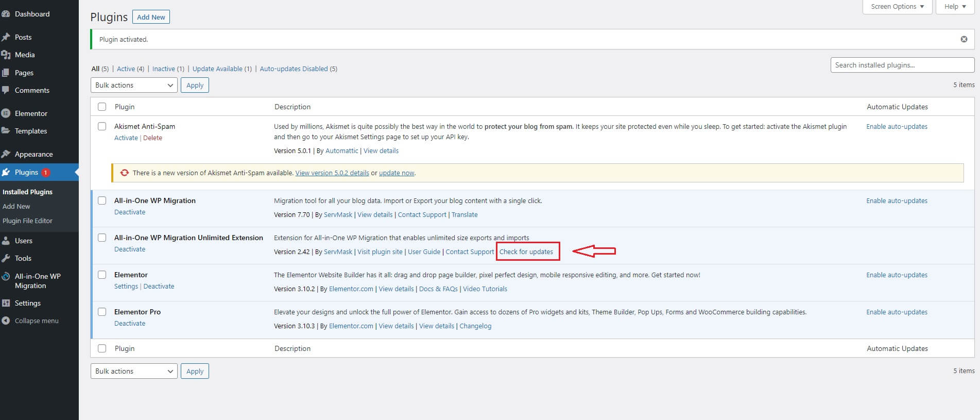Screen dimensions: 980x420
Task: Deactivate the Elementor Pro plugin
Action: (x=130, y=323)
